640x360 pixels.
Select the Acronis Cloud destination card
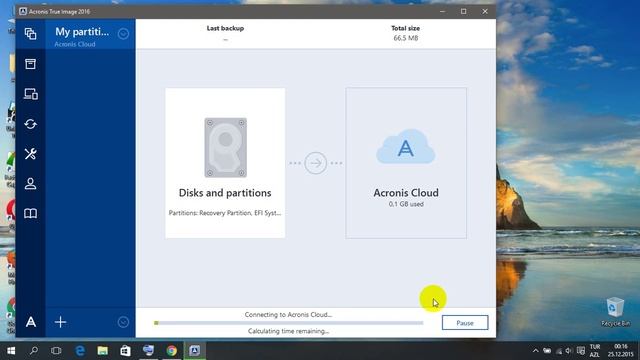406,163
